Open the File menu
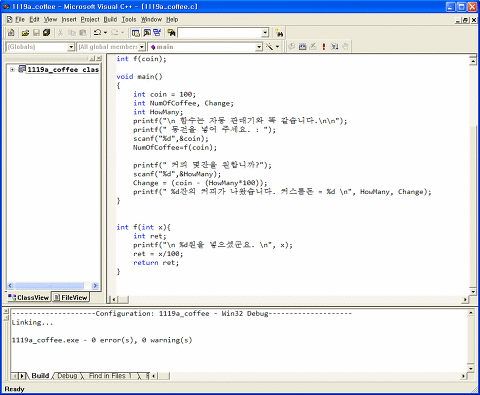Screen dimensions: 480x395 (20, 20)
